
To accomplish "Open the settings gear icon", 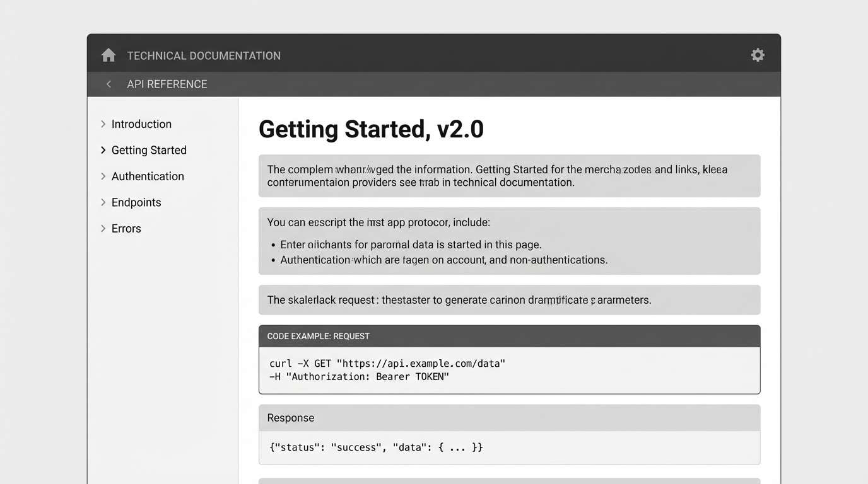I will click(757, 55).
